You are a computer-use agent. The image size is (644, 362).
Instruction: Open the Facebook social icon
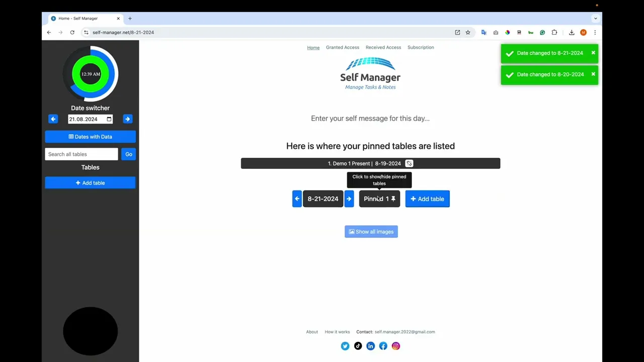[383, 346]
